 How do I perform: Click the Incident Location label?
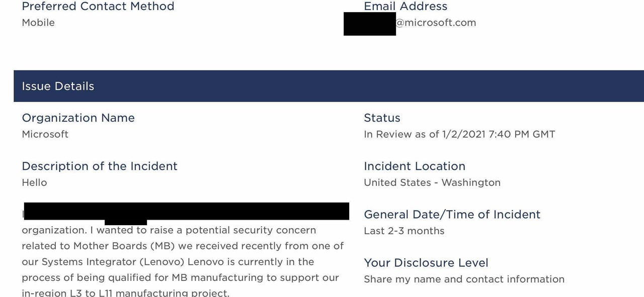click(415, 166)
